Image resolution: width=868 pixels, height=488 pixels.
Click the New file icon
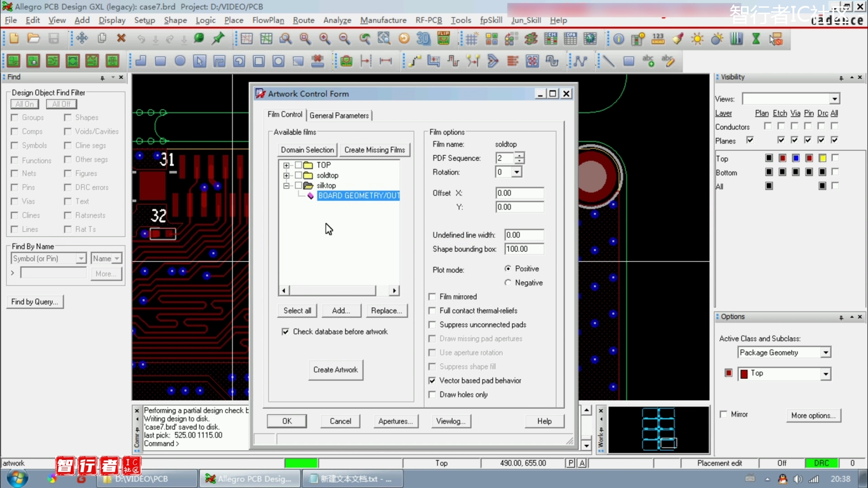(14, 38)
